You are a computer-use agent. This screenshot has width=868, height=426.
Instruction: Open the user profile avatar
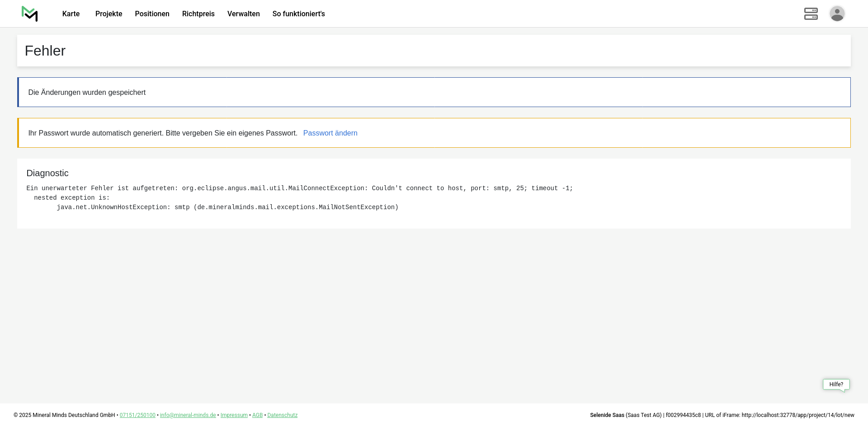click(837, 14)
